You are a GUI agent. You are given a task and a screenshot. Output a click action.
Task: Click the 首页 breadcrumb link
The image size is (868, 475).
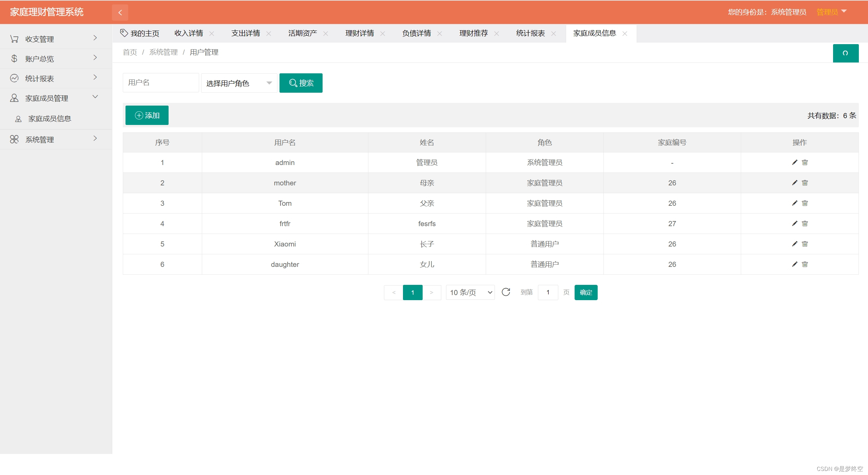(130, 52)
